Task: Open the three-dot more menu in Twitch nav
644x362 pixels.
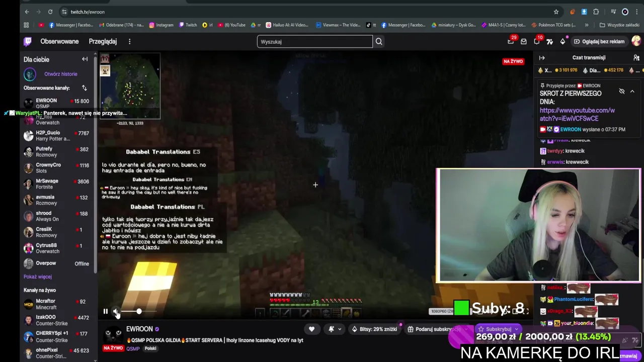Action: (x=129, y=42)
